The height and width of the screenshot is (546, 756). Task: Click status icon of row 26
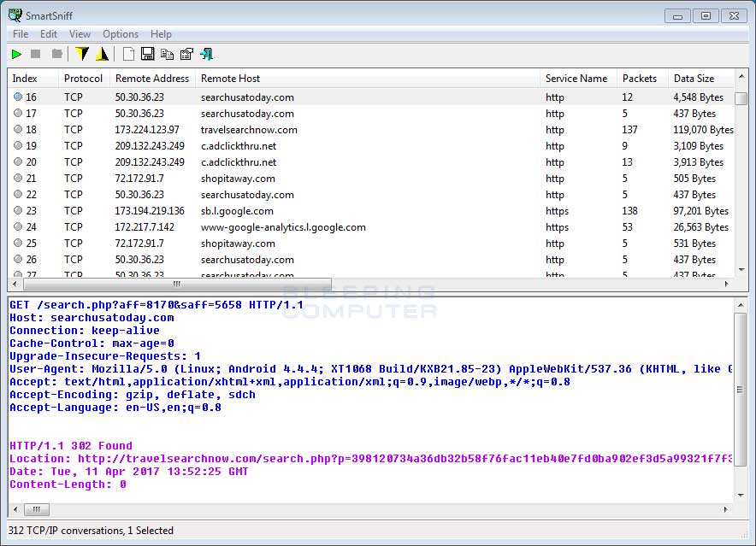(18, 259)
